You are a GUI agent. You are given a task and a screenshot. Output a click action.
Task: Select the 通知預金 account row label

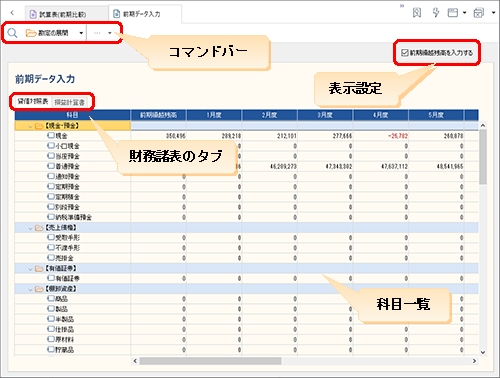tap(67, 176)
